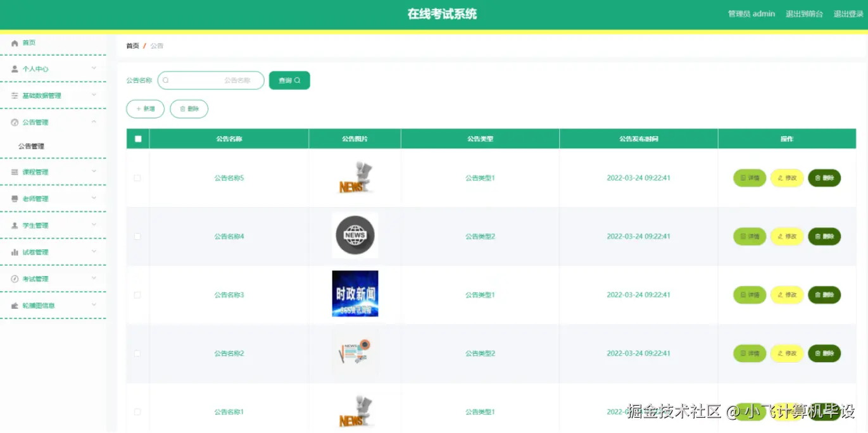Click the compass icon beside 考试管理

[x=15, y=279]
